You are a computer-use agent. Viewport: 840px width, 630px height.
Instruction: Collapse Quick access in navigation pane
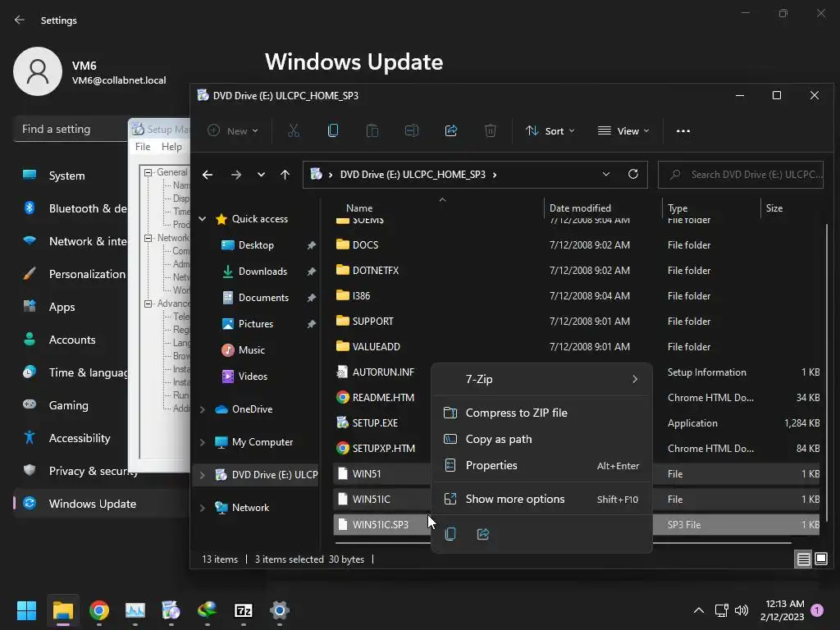click(x=203, y=219)
